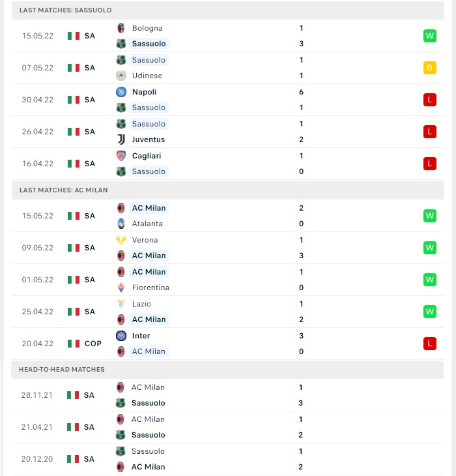456x476 pixels.
Task: Click the Atalanta team logo
Action: pos(121,224)
